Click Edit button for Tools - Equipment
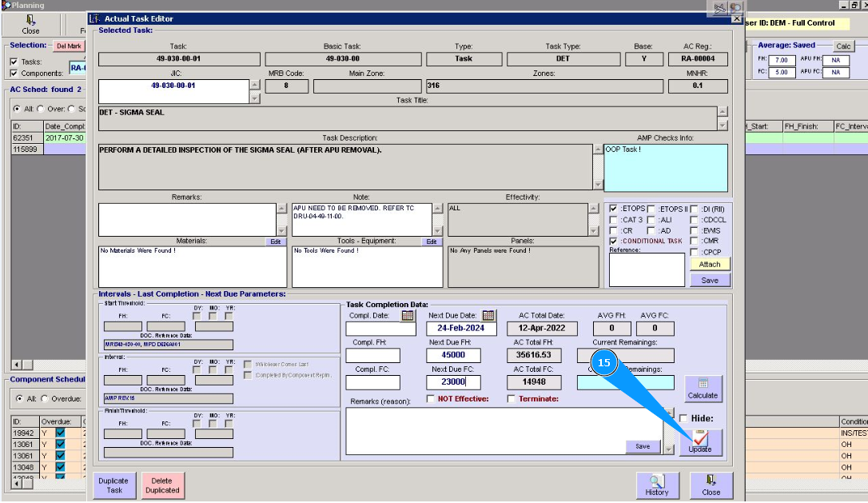868x503 pixels. (x=432, y=242)
